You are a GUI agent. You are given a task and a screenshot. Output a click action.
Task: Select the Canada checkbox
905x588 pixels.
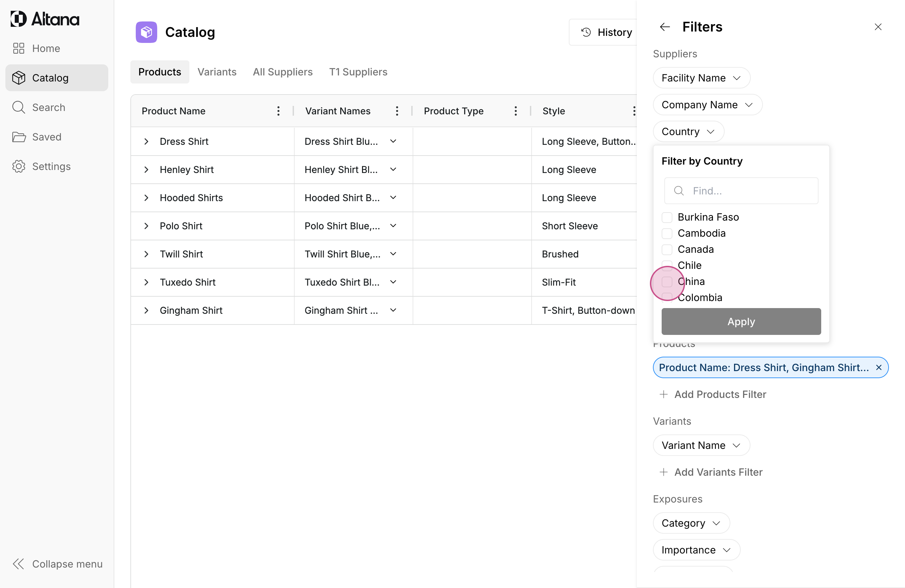click(x=667, y=249)
